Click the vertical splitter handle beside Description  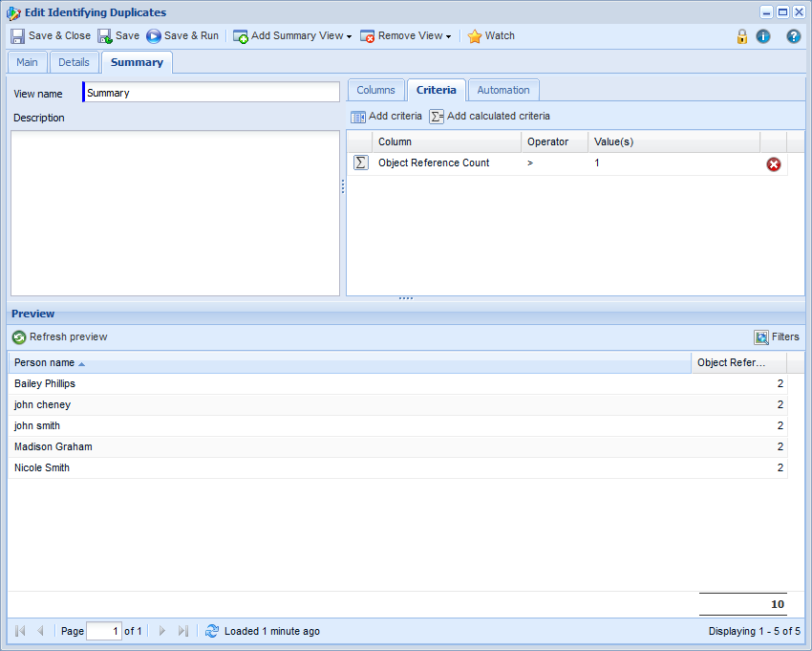point(343,186)
